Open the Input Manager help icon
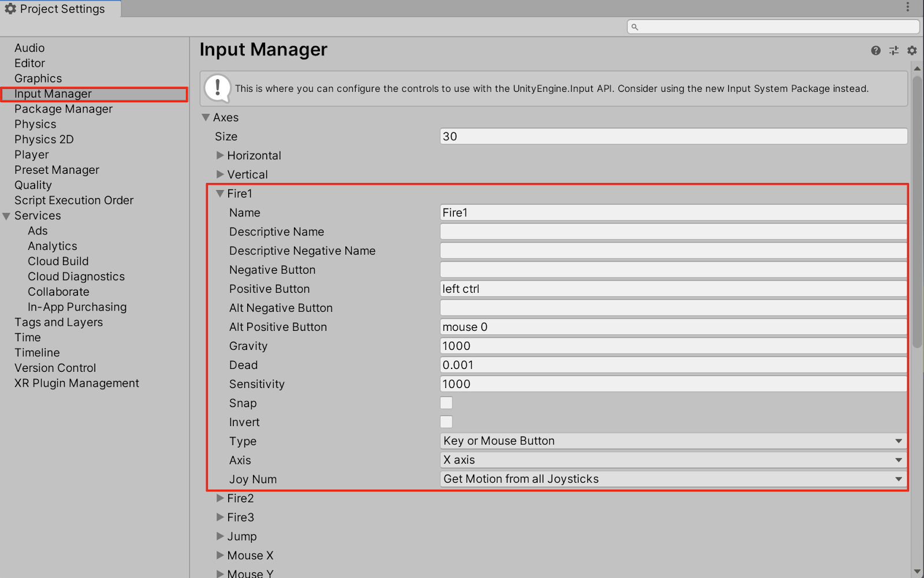 pyautogui.click(x=875, y=51)
